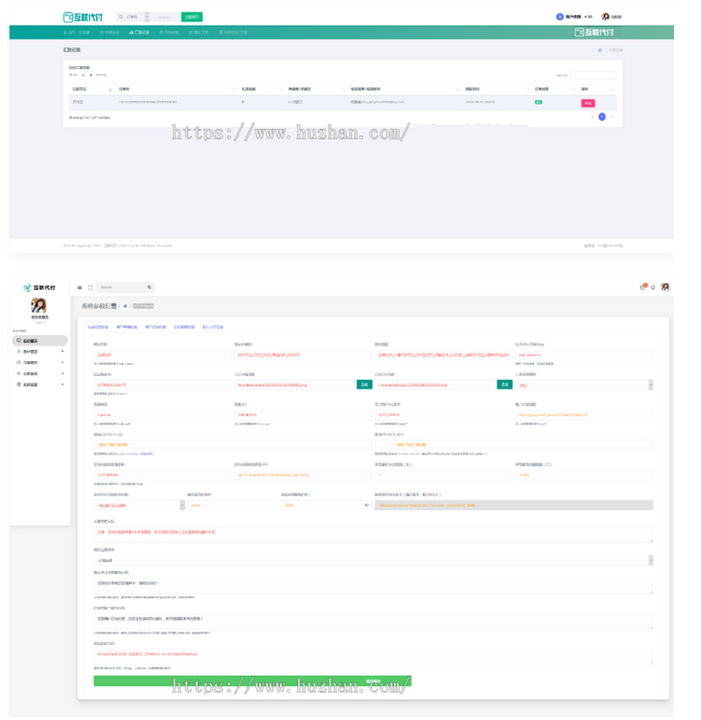
Task: Click the green search button in top header
Action: pos(191,17)
